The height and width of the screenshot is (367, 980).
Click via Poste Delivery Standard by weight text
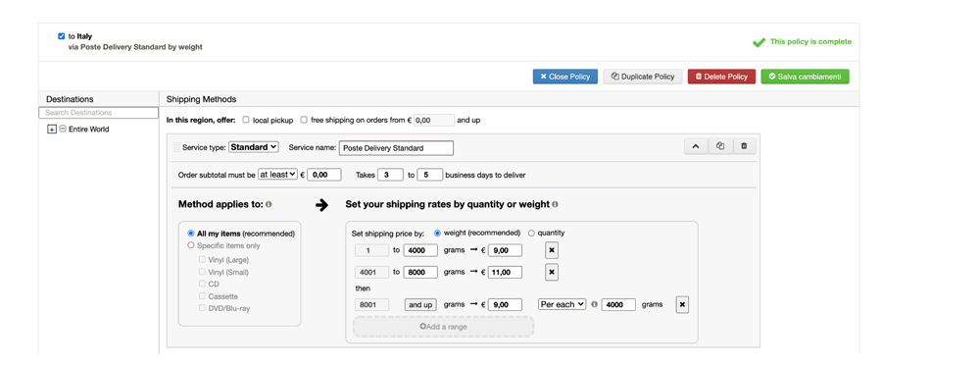135,47
